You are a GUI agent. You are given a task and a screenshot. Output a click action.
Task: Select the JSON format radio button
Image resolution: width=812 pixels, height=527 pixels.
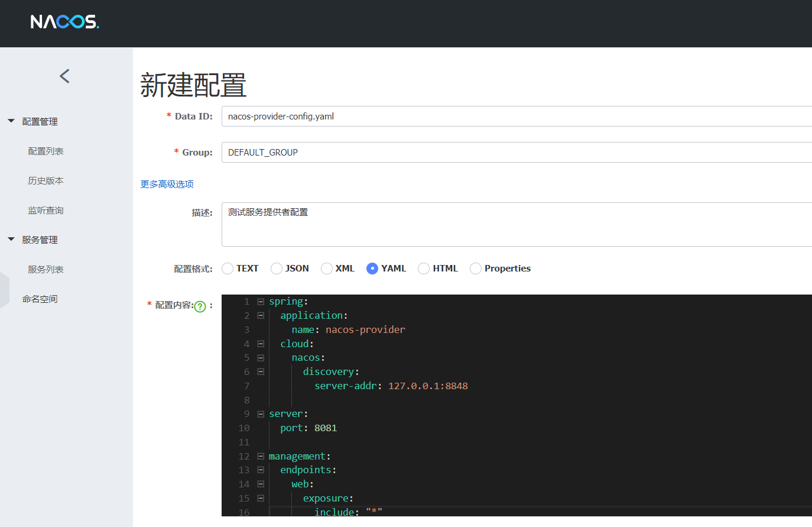277,269
